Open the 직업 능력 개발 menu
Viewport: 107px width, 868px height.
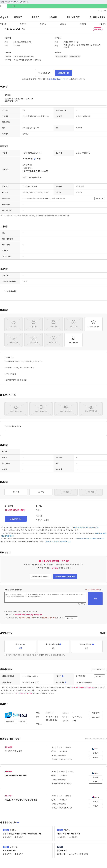click(x=73, y=17)
